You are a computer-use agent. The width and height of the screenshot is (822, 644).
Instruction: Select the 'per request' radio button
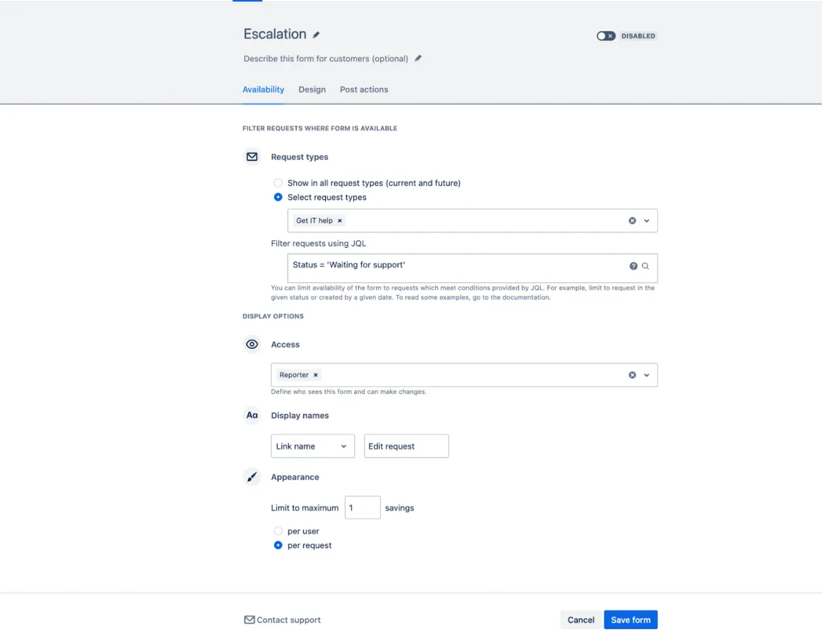[x=278, y=545]
